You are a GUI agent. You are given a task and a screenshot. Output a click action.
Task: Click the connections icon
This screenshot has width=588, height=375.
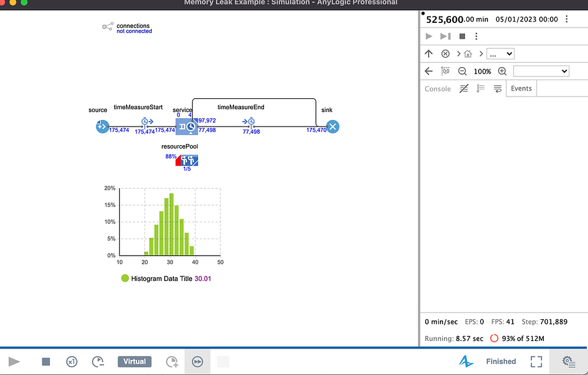point(108,26)
